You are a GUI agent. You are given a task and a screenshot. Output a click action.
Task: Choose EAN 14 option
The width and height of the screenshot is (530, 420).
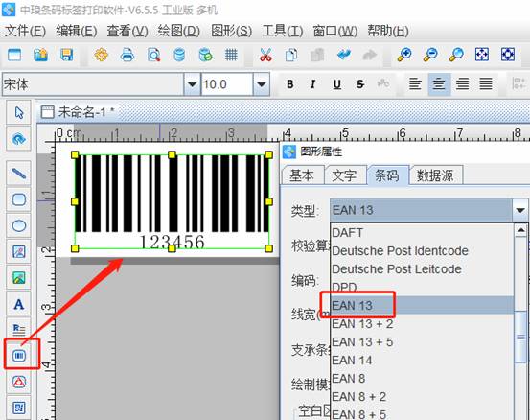click(x=422, y=361)
